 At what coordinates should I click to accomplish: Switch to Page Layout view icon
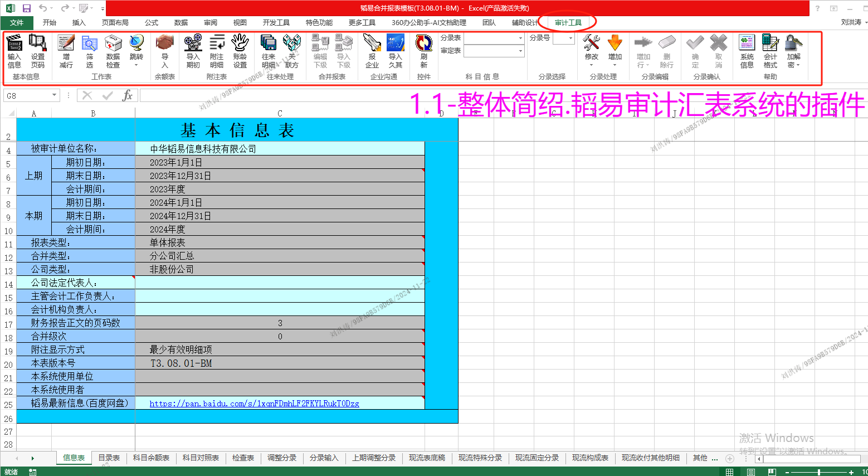(750, 472)
